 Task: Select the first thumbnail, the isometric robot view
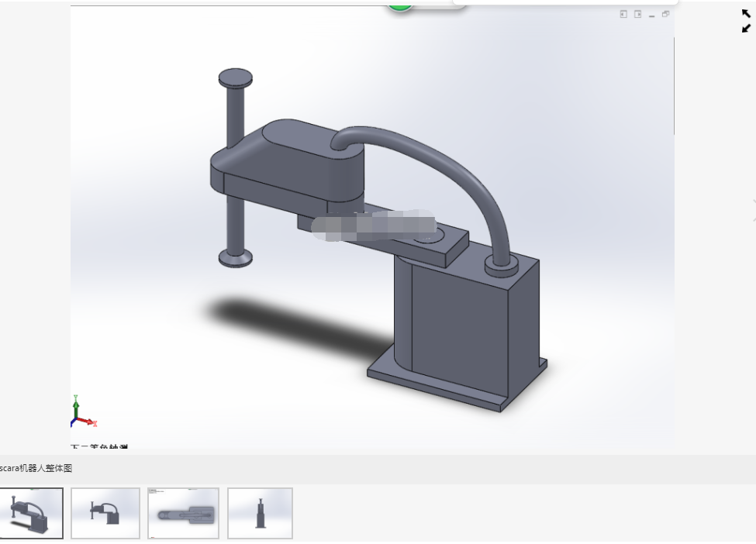coord(31,513)
